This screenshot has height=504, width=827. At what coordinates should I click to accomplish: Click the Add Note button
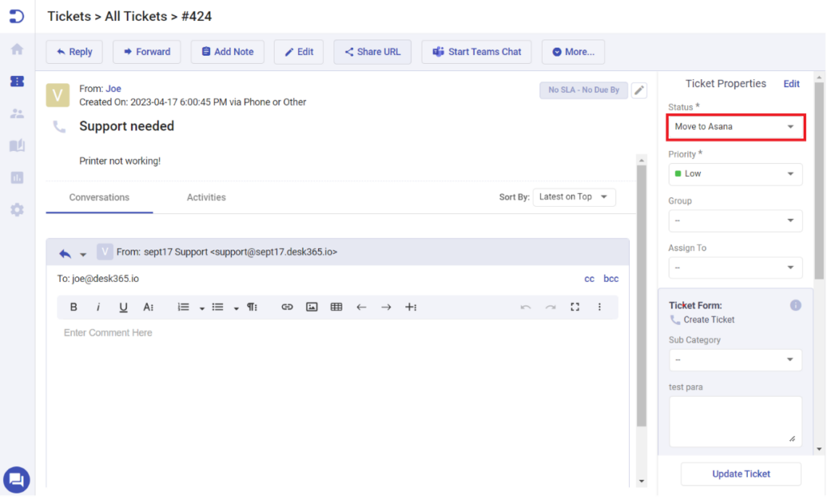tap(227, 52)
